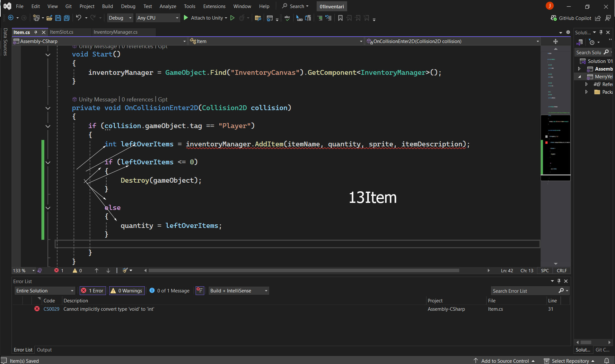Open file using the Open File icon
This screenshot has height=364, width=615.
click(x=49, y=18)
